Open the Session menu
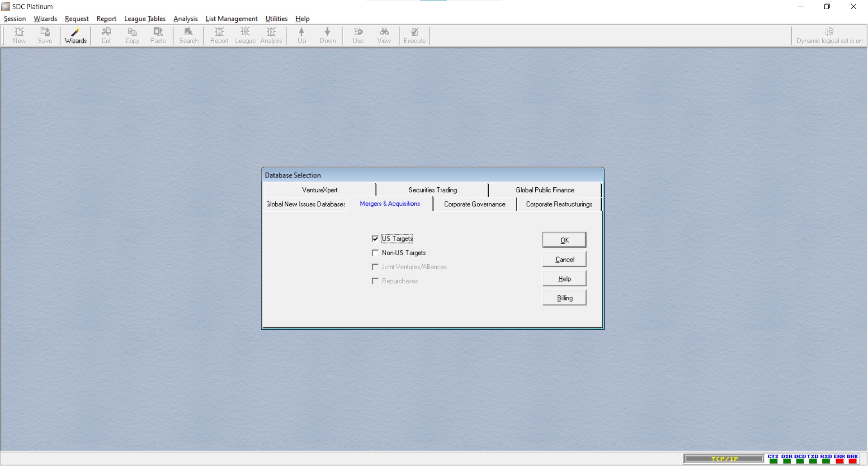This screenshot has height=466, width=868. [x=15, y=19]
